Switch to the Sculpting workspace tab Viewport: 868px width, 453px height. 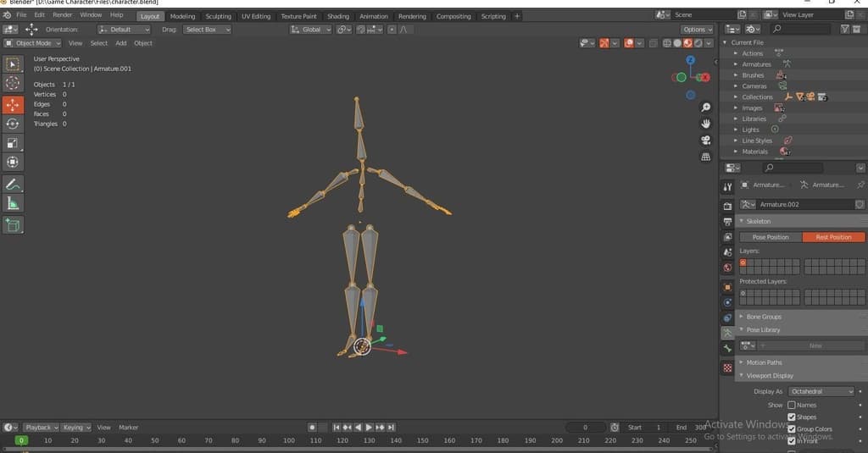tap(218, 16)
